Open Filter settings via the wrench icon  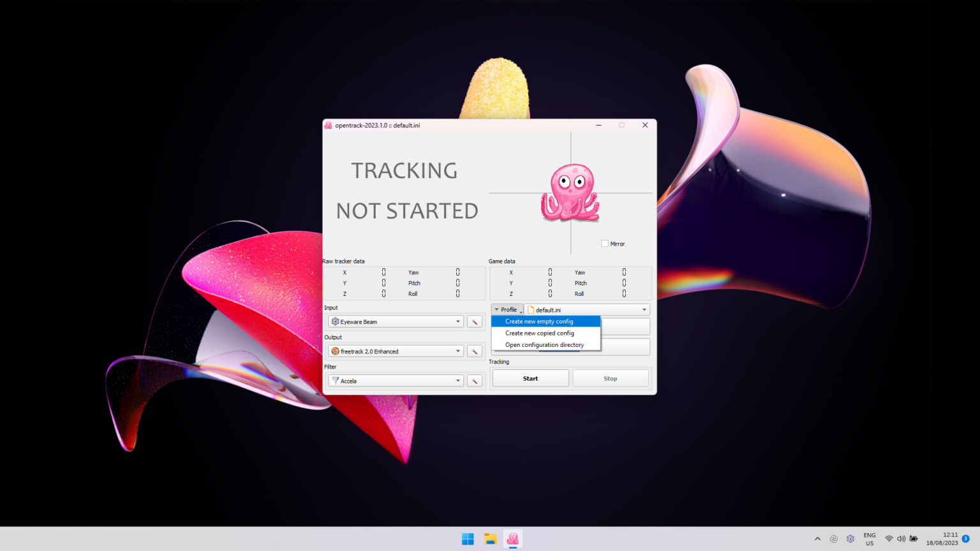coord(475,380)
